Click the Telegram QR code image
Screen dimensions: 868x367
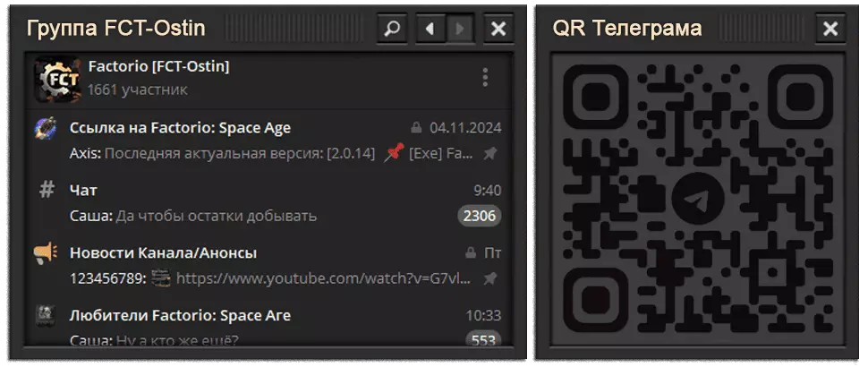tap(697, 199)
